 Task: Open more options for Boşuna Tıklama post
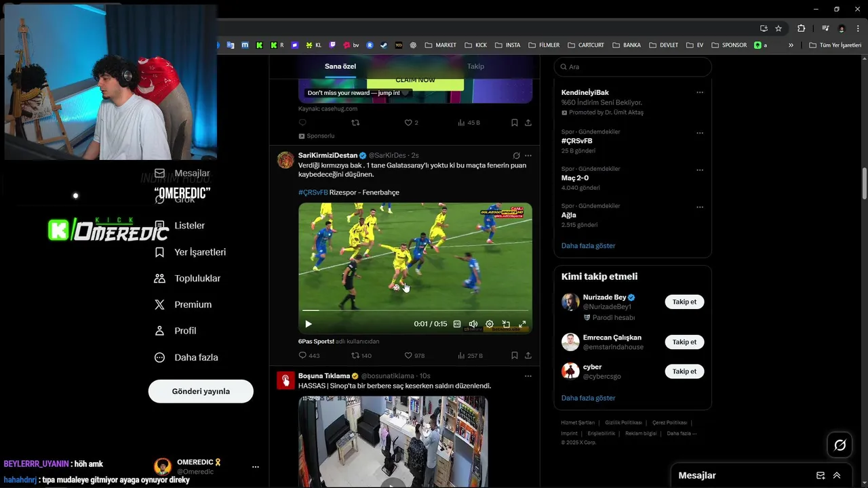pos(528,375)
